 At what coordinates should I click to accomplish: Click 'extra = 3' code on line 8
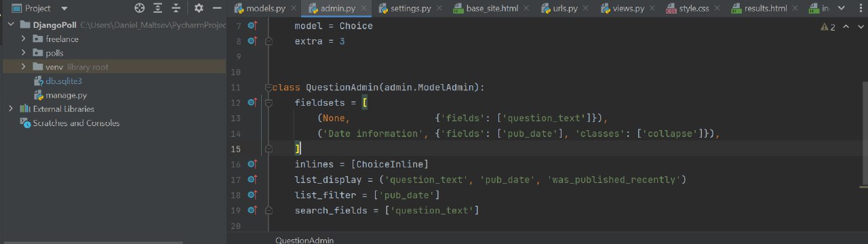pyautogui.click(x=320, y=41)
